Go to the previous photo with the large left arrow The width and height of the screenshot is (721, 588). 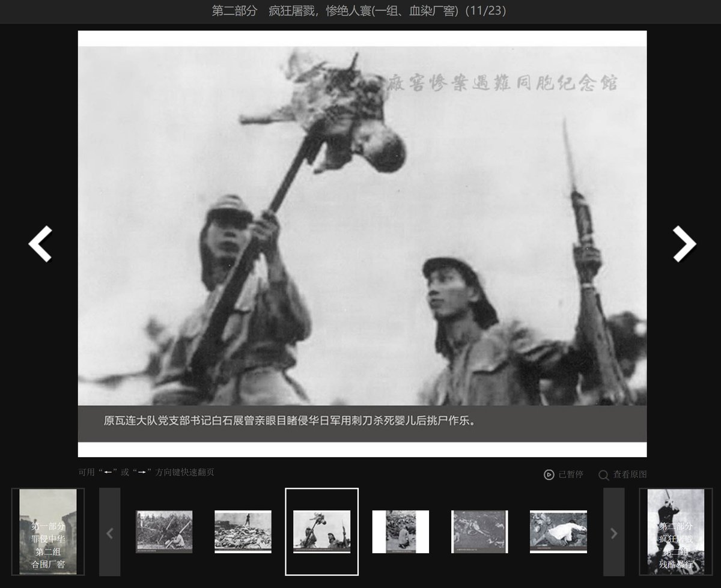pyautogui.click(x=40, y=244)
